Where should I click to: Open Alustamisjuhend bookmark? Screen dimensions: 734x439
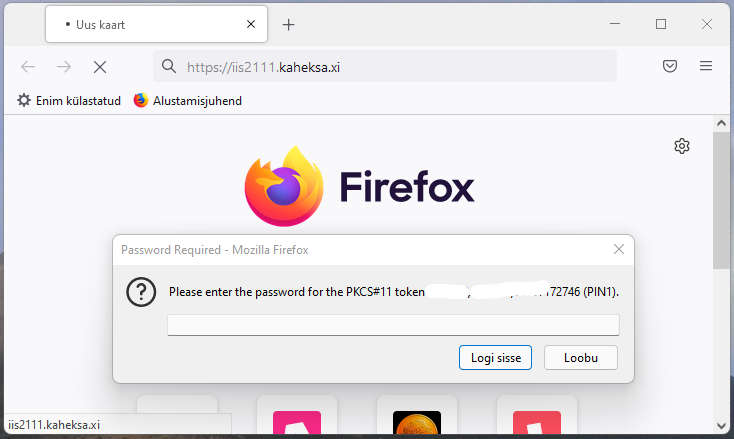[188, 101]
